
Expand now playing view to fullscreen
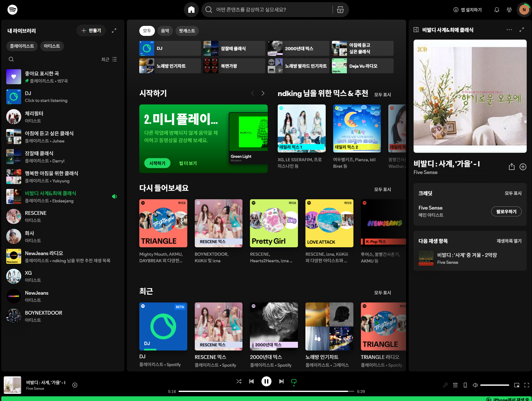[522, 30]
